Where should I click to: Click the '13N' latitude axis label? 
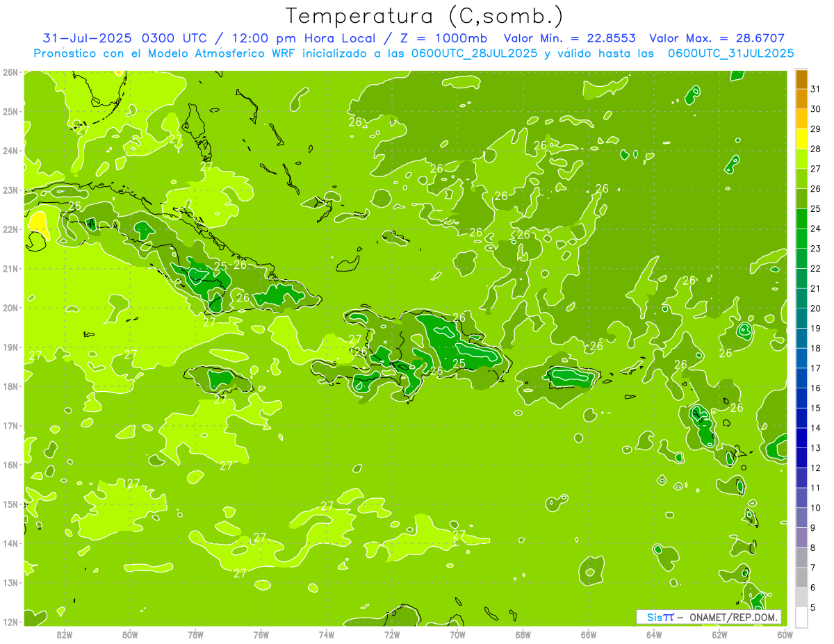pyautogui.click(x=10, y=582)
